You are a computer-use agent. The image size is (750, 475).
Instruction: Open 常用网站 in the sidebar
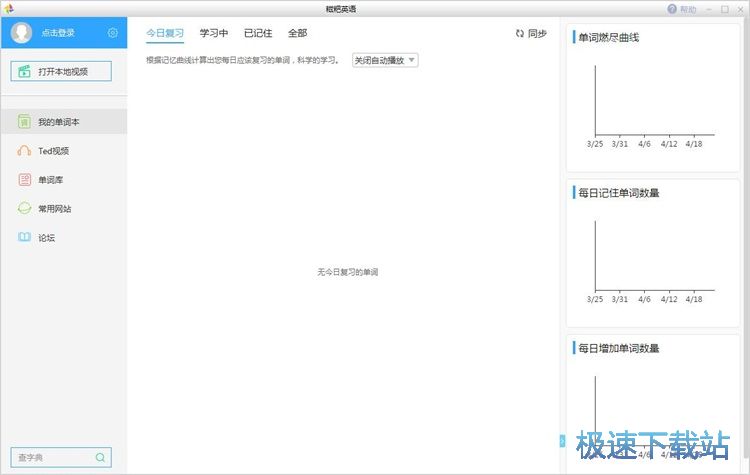[64, 209]
